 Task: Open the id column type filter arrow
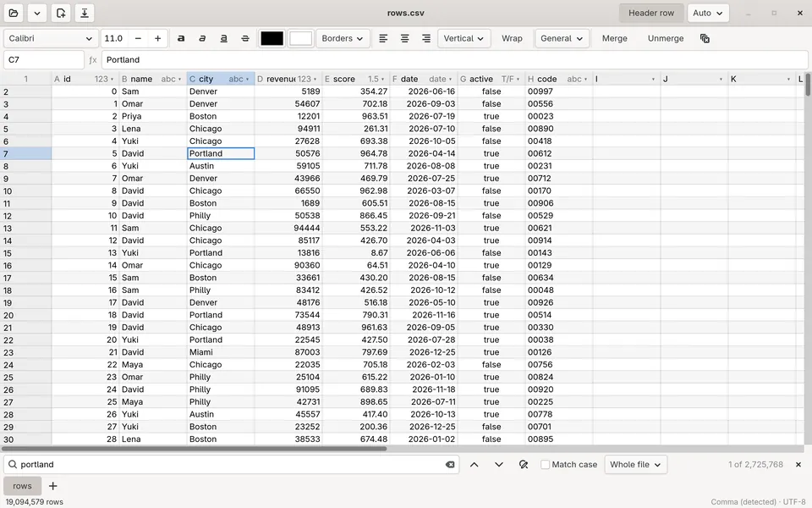pos(112,80)
